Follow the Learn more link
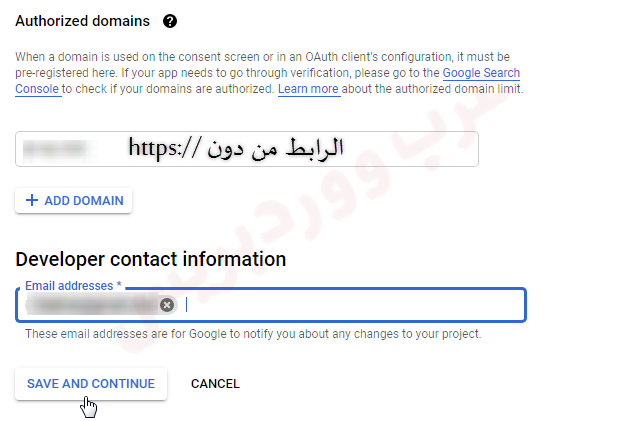 [x=308, y=90]
